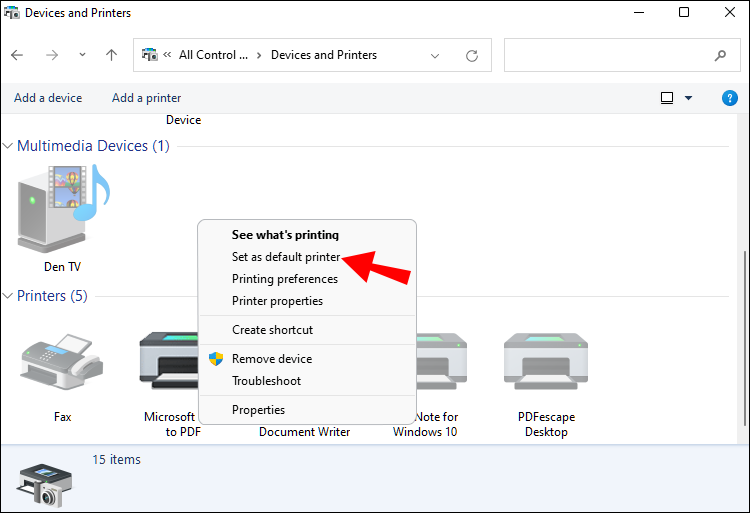Expand the address bar history dropdown
The width and height of the screenshot is (750, 513).
[x=434, y=56]
